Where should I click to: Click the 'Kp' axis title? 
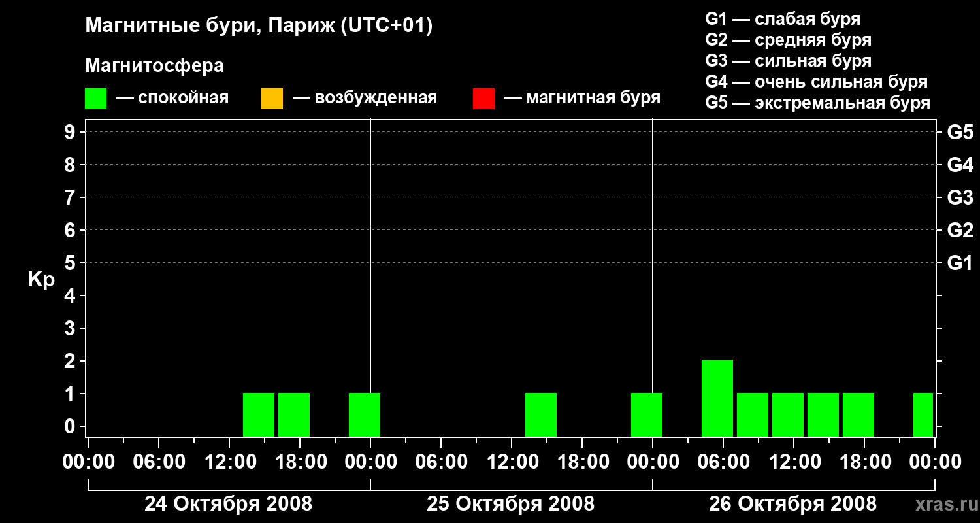[x=41, y=280]
